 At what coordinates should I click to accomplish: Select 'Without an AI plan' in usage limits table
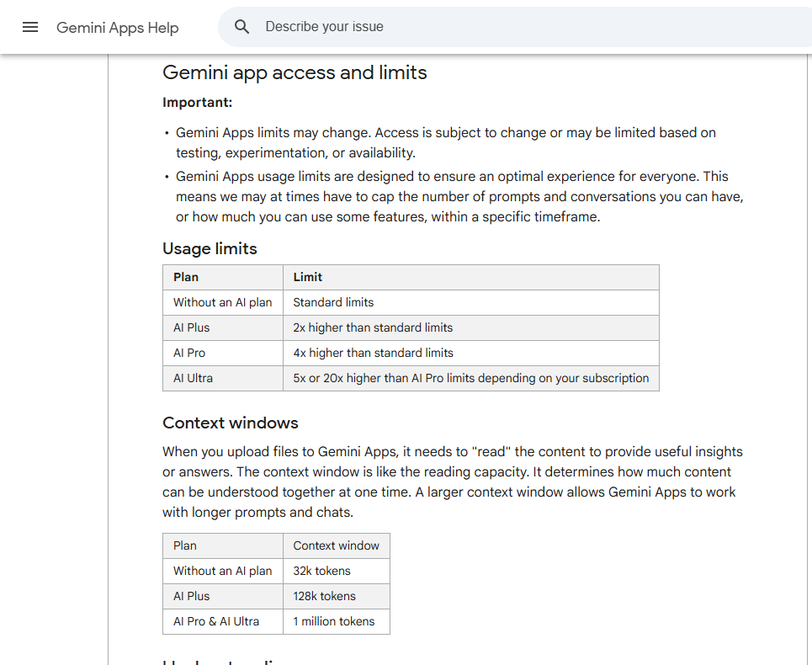click(223, 302)
